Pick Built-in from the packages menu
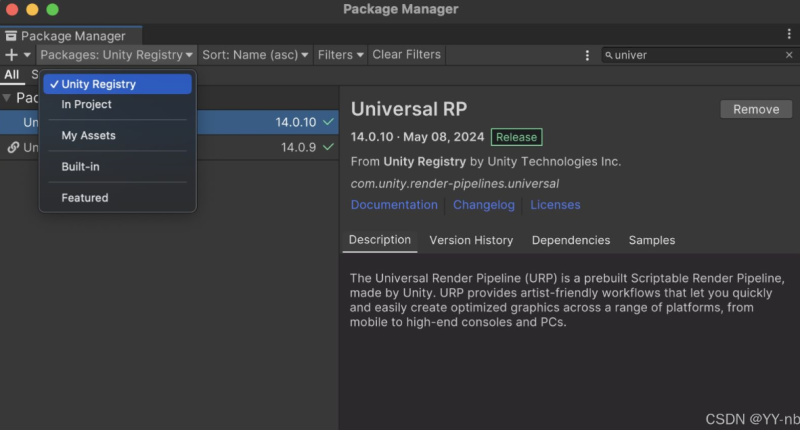 pos(81,166)
